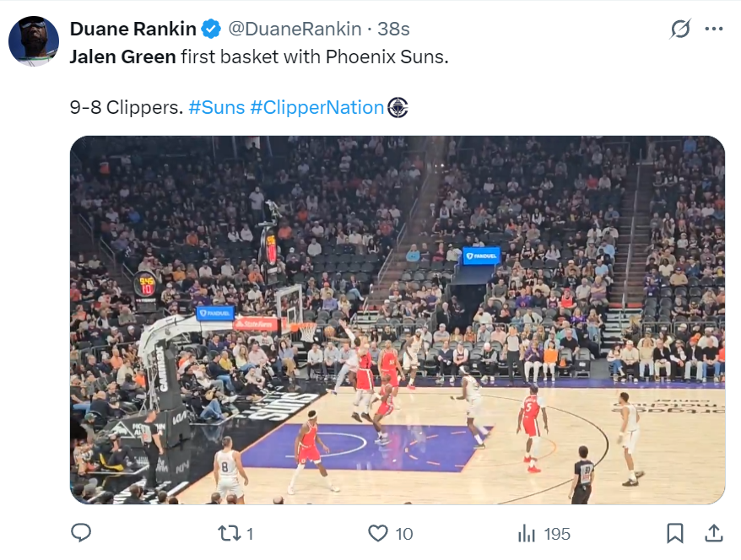Open the #ClipperNation hashtag

(x=316, y=108)
